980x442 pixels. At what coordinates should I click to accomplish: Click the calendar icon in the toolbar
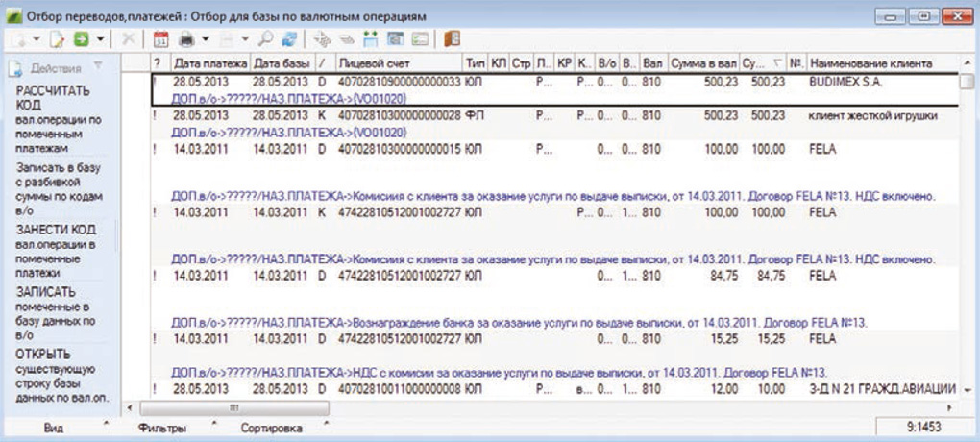(161, 39)
